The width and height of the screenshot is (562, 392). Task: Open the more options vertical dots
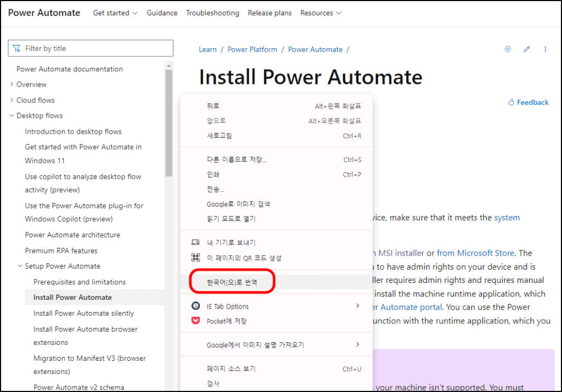pyautogui.click(x=545, y=49)
